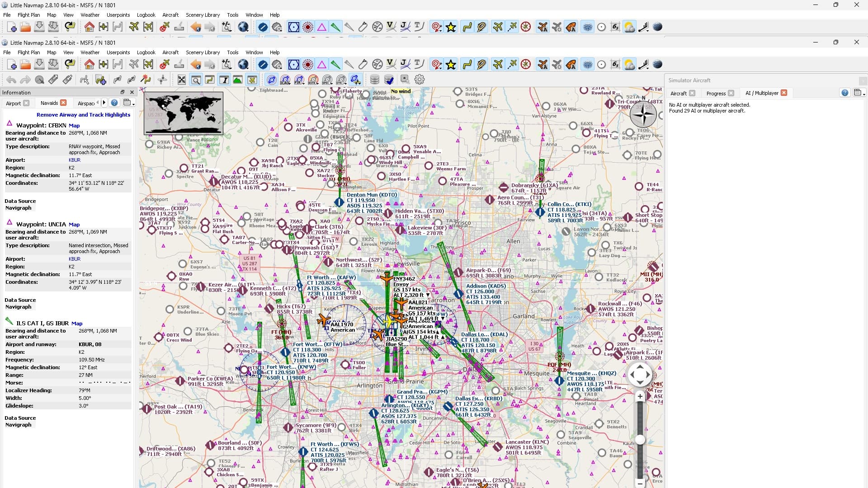
Task: Toggle map grid display, front window
Action: [587, 65]
